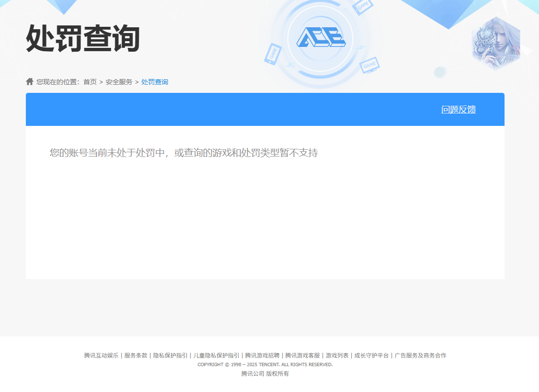The image size is (539, 392).
Task: Open 腾讯游戏客服 footer link
Action: click(x=303, y=356)
